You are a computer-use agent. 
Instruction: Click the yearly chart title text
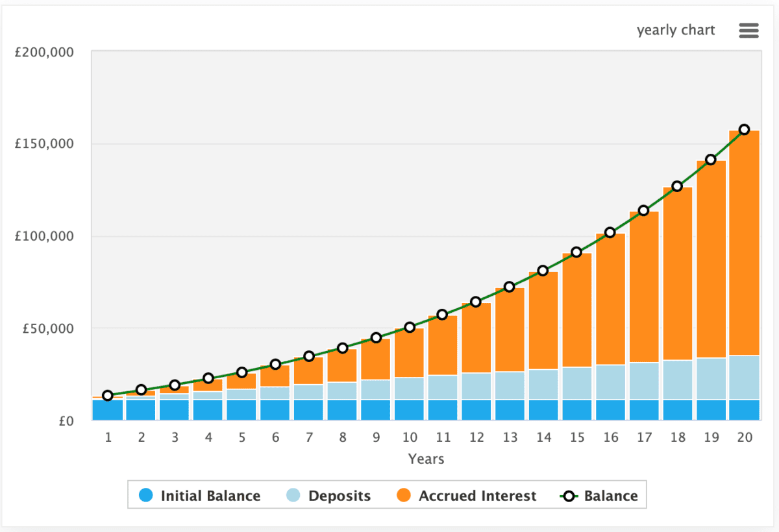click(x=676, y=30)
